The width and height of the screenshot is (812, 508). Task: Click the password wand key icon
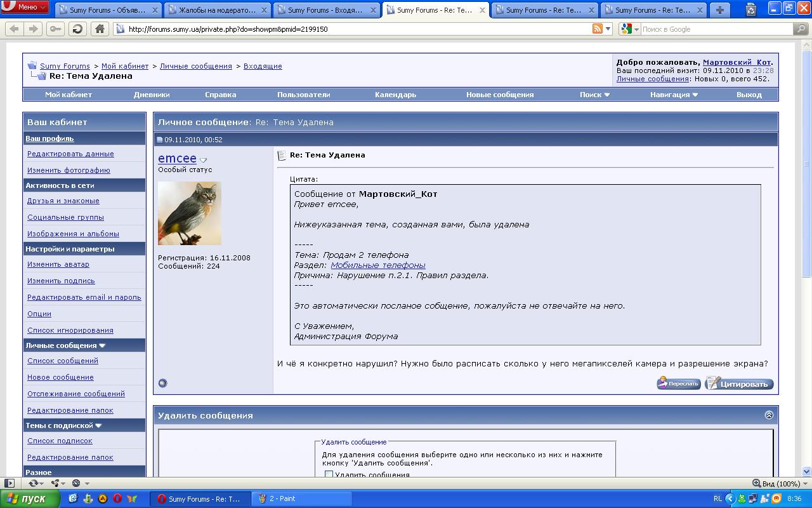(55, 29)
